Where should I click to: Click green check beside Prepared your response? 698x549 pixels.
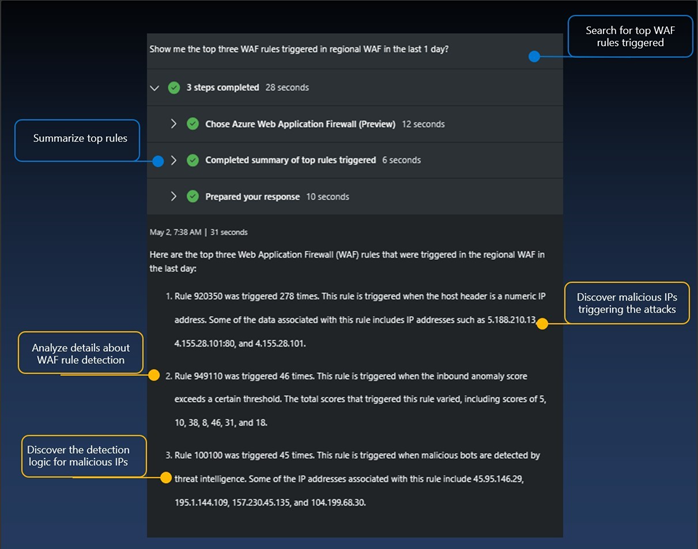click(x=193, y=196)
